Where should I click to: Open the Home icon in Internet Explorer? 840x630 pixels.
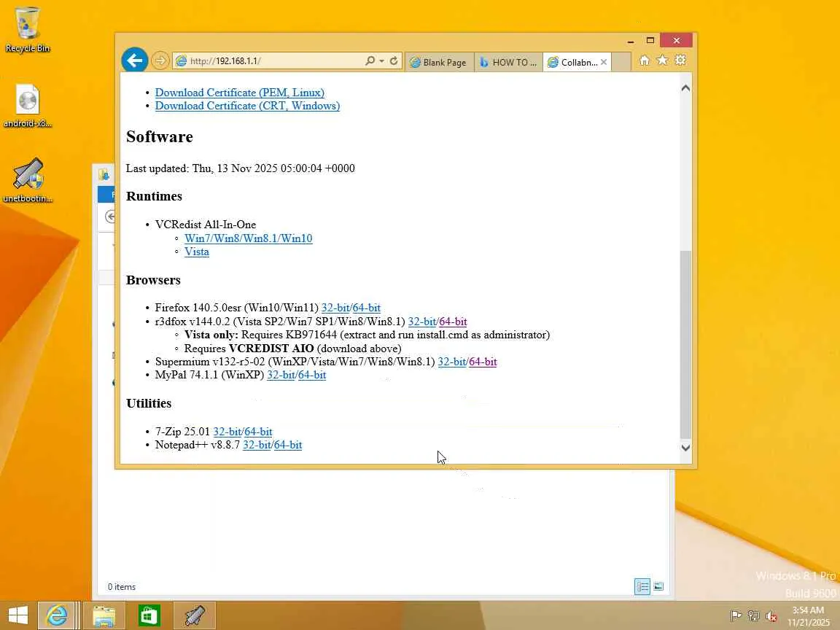(645, 60)
